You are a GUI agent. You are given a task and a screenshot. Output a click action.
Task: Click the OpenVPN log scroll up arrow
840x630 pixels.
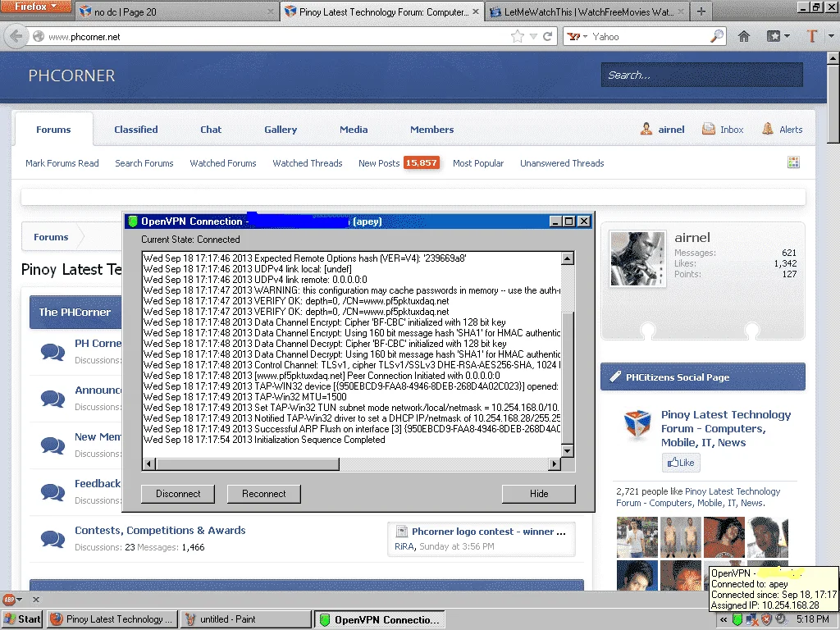click(568, 258)
